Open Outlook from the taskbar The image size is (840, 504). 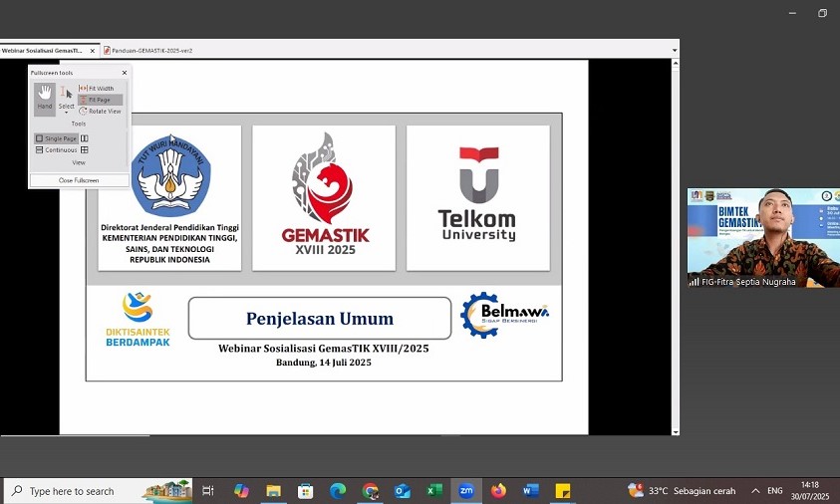point(402,491)
